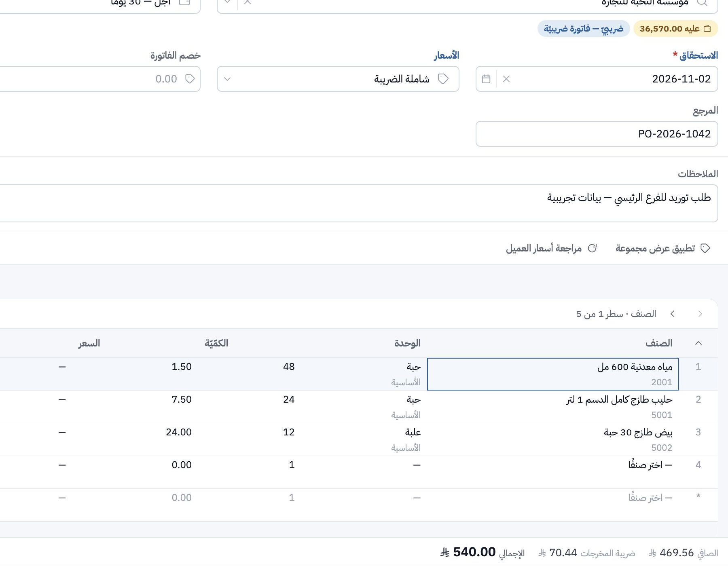728x566 pixels.
Task: Click price 0.00 in row 4
Action: tap(182, 465)
